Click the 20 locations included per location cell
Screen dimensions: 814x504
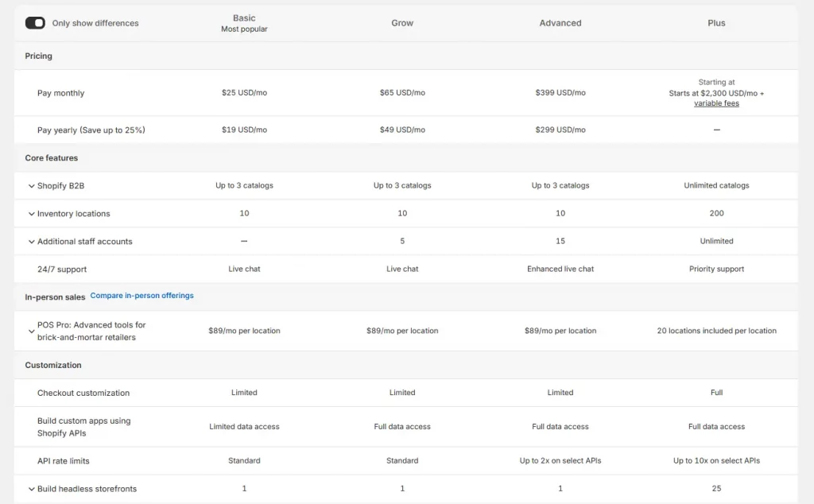click(x=716, y=331)
